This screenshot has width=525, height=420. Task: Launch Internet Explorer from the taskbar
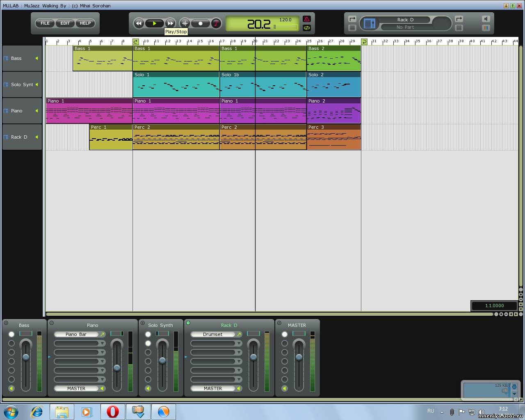tap(37, 411)
